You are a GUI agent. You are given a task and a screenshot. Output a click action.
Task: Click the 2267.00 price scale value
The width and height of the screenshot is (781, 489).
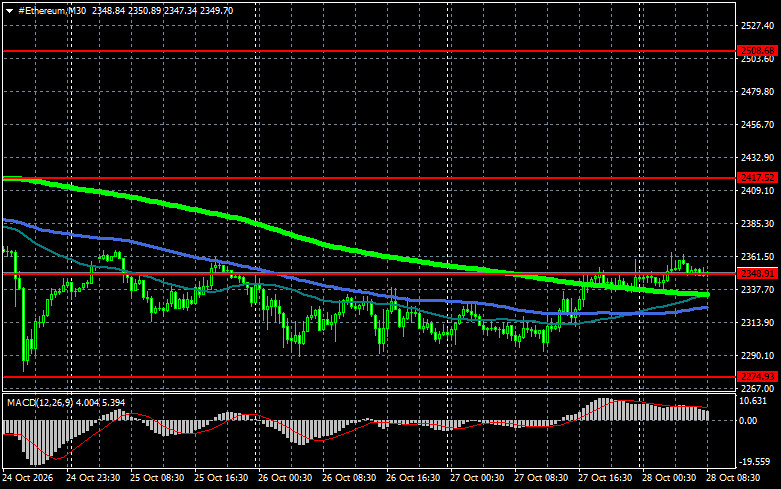click(758, 388)
